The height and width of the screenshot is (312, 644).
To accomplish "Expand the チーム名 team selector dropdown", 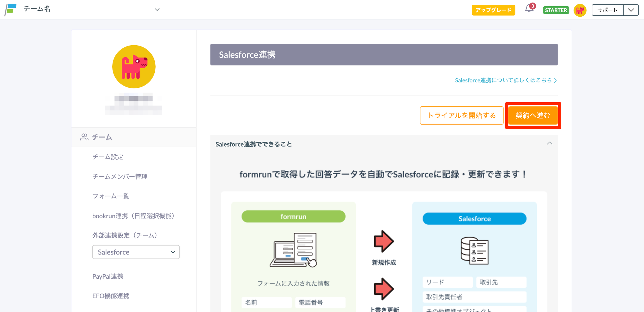I will click(x=157, y=9).
